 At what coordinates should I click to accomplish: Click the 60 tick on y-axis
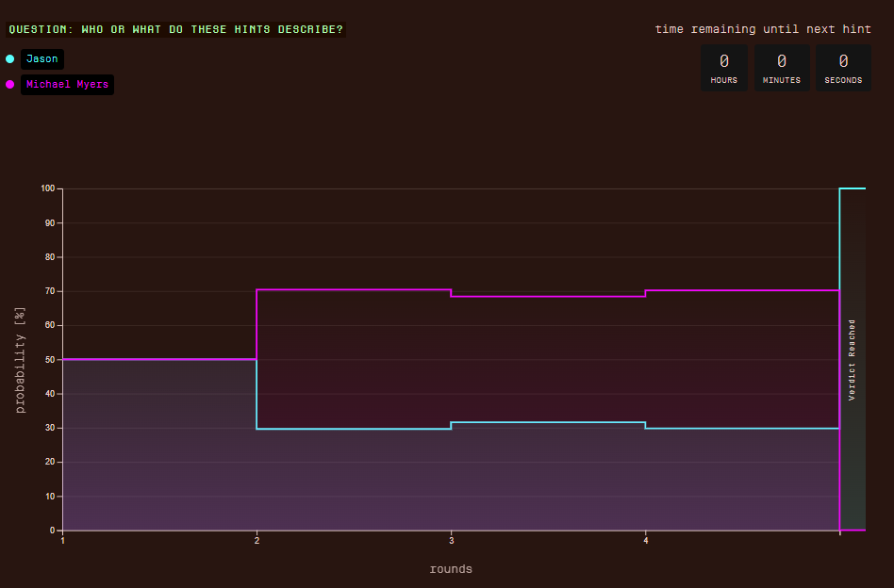coord(50,325)
